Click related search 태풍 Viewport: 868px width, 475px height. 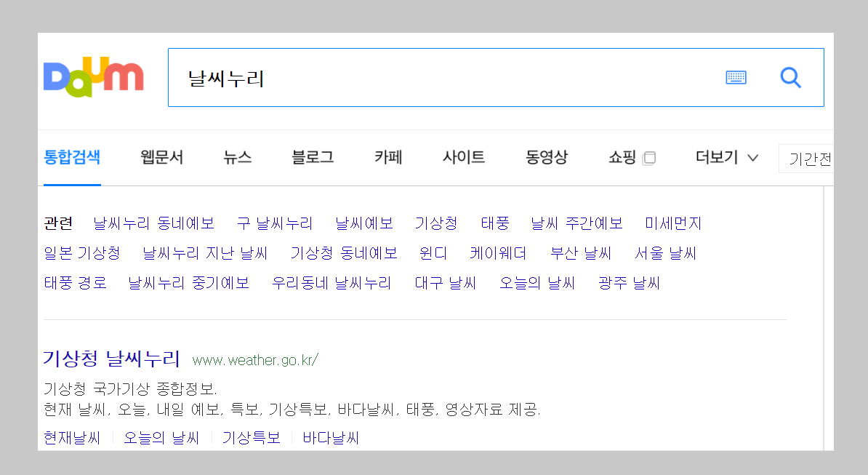click(x=495, y=223)
